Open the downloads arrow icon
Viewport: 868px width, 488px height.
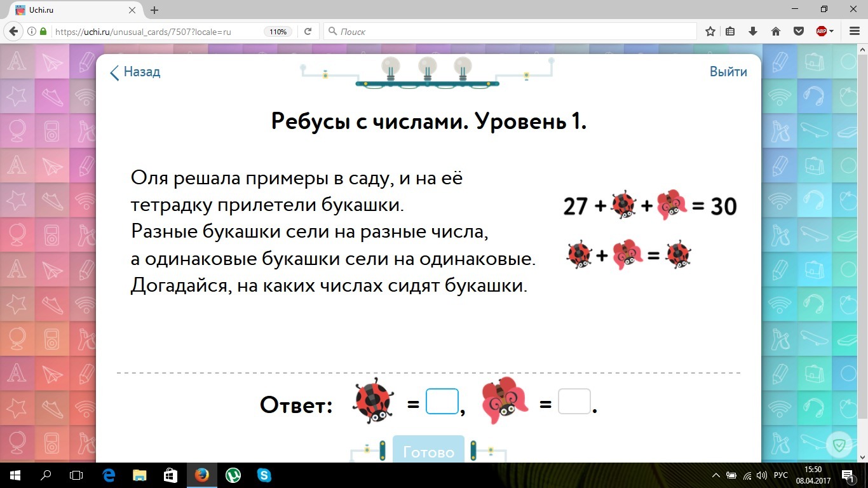coord(754,31)
